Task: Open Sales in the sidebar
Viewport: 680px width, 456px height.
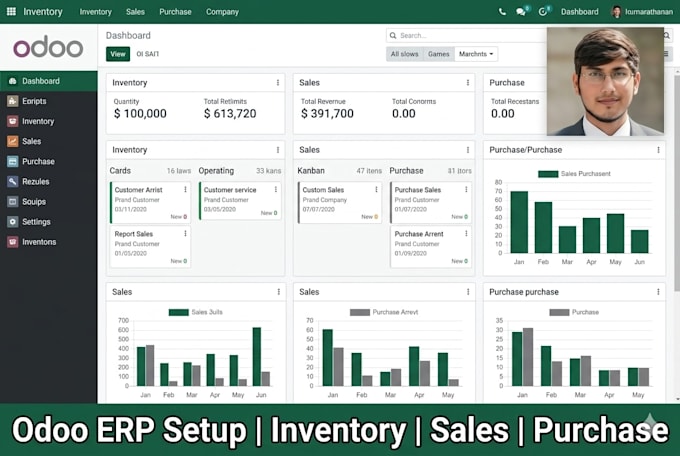Action: click(x=49, y=141)
